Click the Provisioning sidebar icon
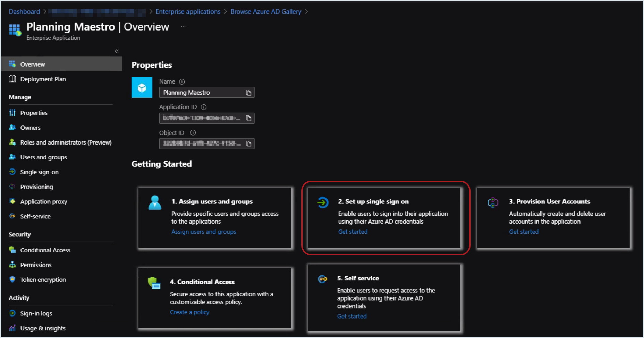 [12, 187]
